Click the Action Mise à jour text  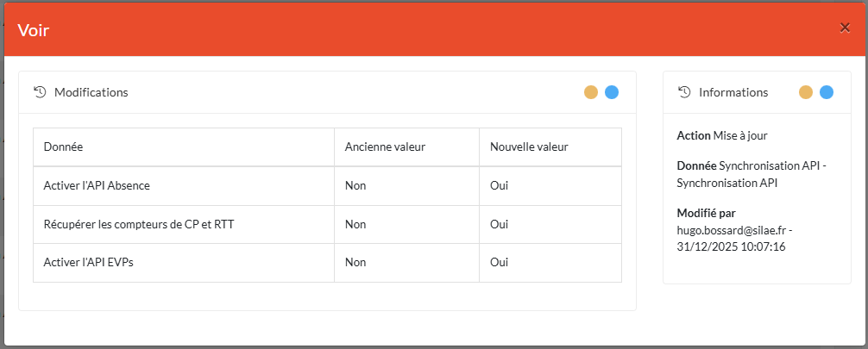click(722, 135)
